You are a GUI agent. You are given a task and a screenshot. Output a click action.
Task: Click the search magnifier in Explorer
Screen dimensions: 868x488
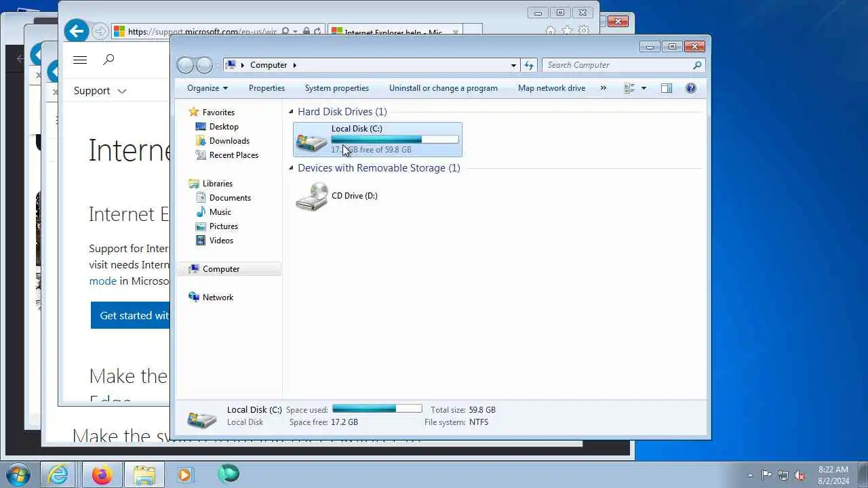coord(697,65)
